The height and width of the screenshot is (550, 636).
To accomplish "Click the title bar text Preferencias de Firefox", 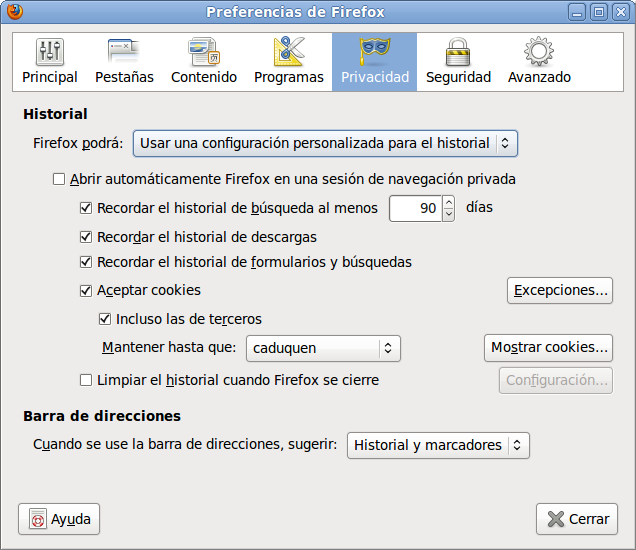I will coord(295,12).
